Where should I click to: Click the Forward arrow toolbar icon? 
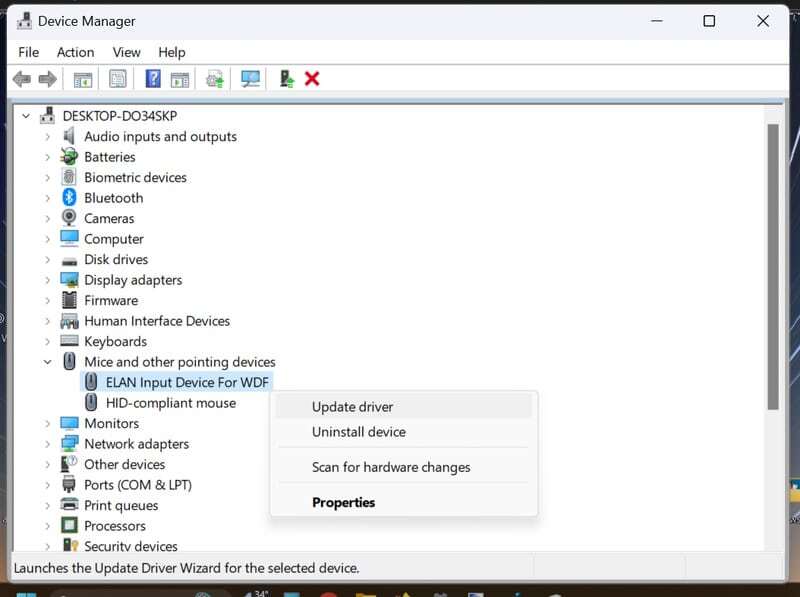47,79
